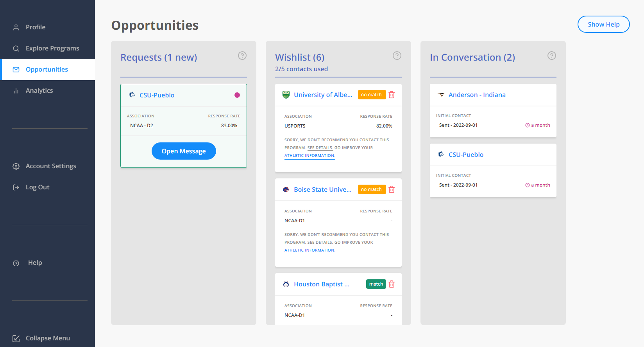
Task: Open help tooltip for In Conversation column
Action: [552, 56]
